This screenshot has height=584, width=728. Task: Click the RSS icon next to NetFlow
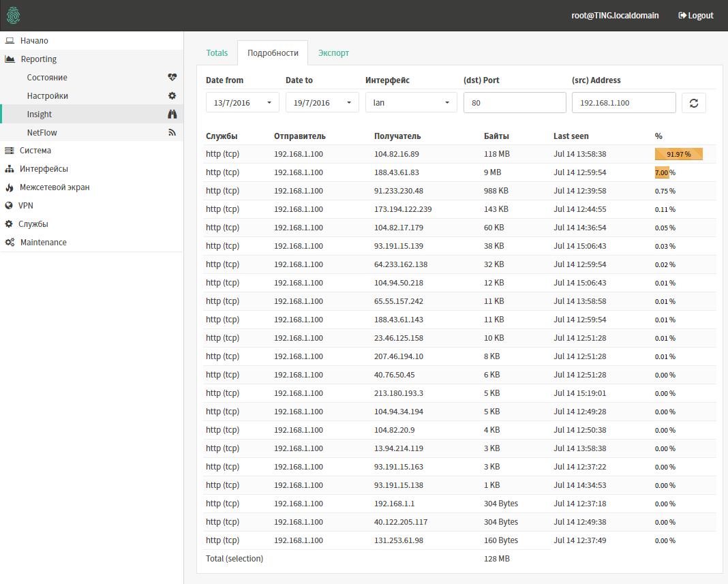[x=172, y=133]
